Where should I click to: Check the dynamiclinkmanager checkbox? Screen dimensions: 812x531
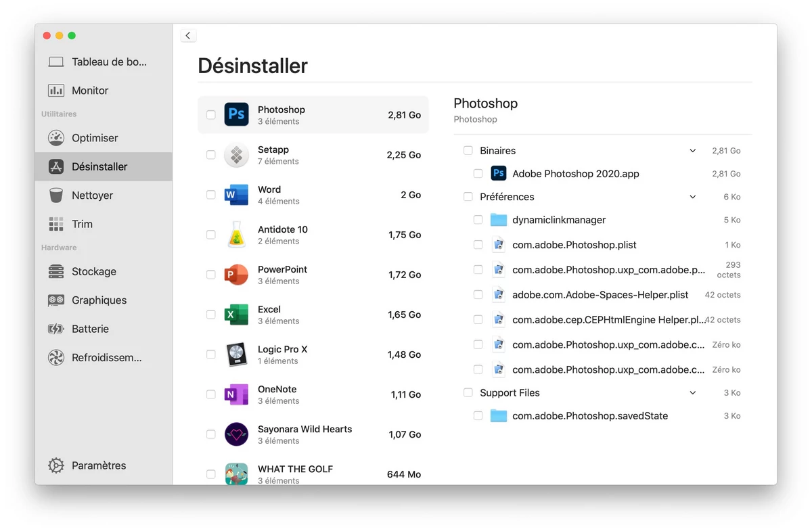click(x=478, y=220)
